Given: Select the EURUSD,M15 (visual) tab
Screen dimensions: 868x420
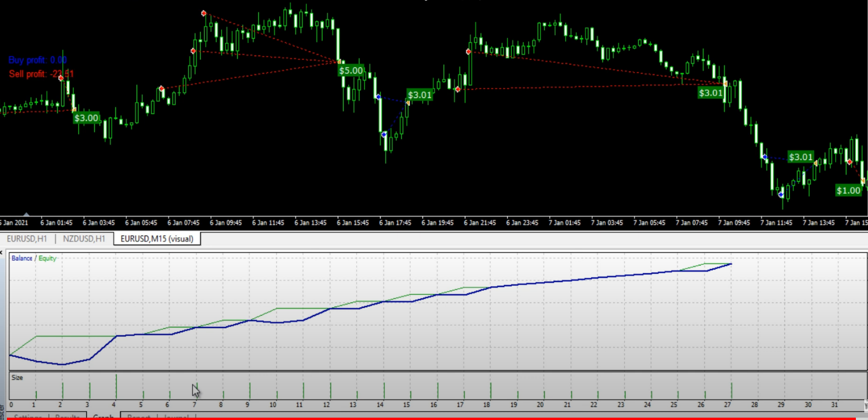Looking at the screenshot, I should [157, 239].
